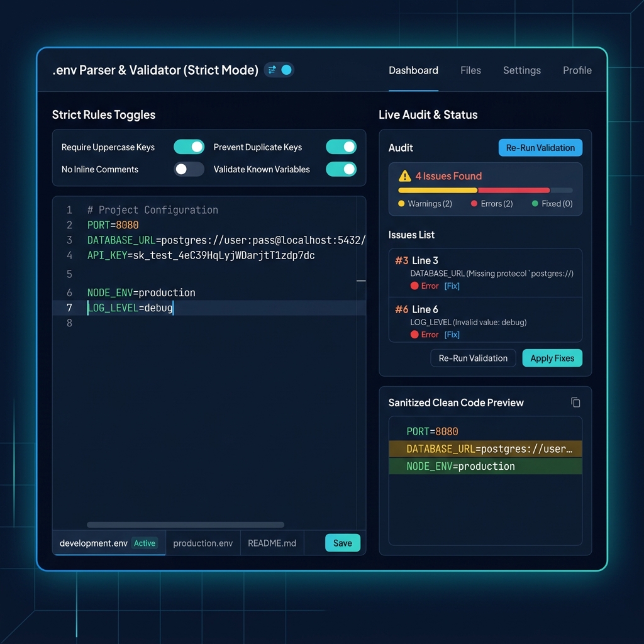This screenshot has width=644, height=644.
Task: Click the red Error dot for Line 6
Action: (414, 335)
